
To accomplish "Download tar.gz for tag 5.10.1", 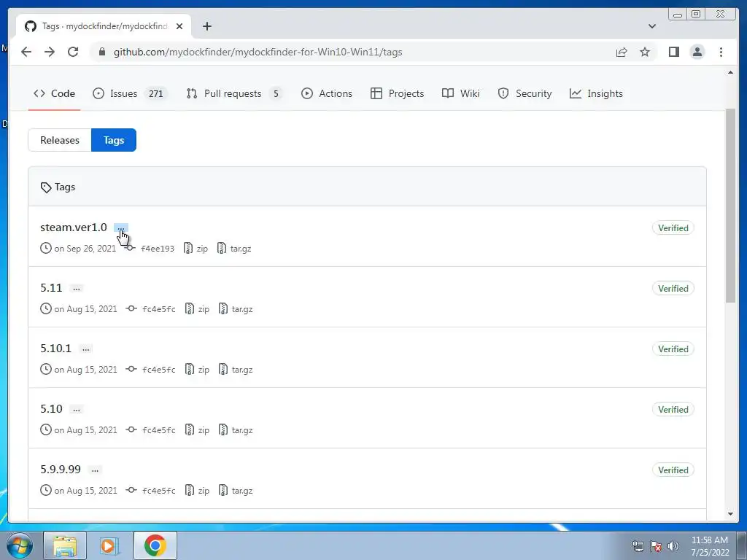I will [236, 370].
